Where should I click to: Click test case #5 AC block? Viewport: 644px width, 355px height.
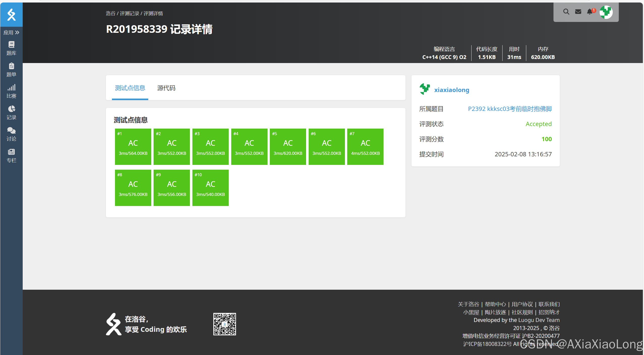pos(288,147)
